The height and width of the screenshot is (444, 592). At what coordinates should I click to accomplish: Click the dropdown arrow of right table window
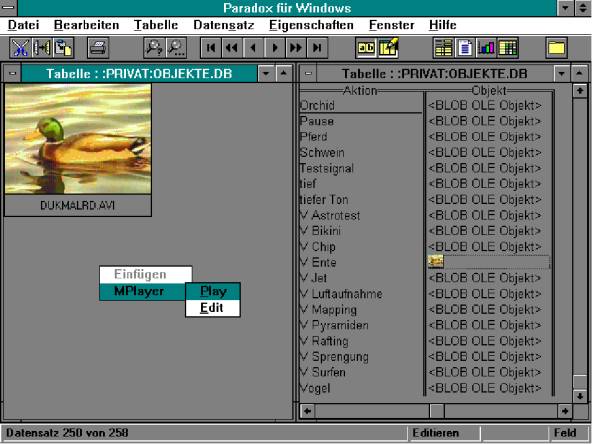point(562,73)
